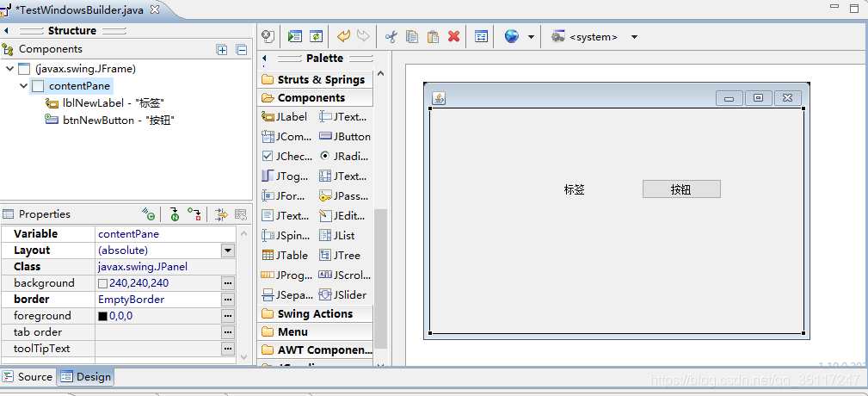
Task: Select JTable in the palette
Action: point(285,256)
